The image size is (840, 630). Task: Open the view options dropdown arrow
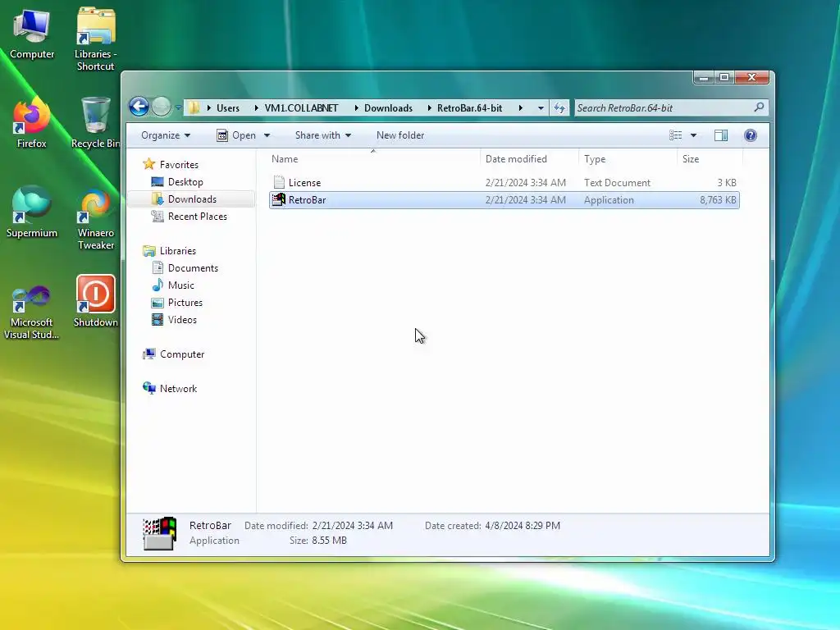693,135
